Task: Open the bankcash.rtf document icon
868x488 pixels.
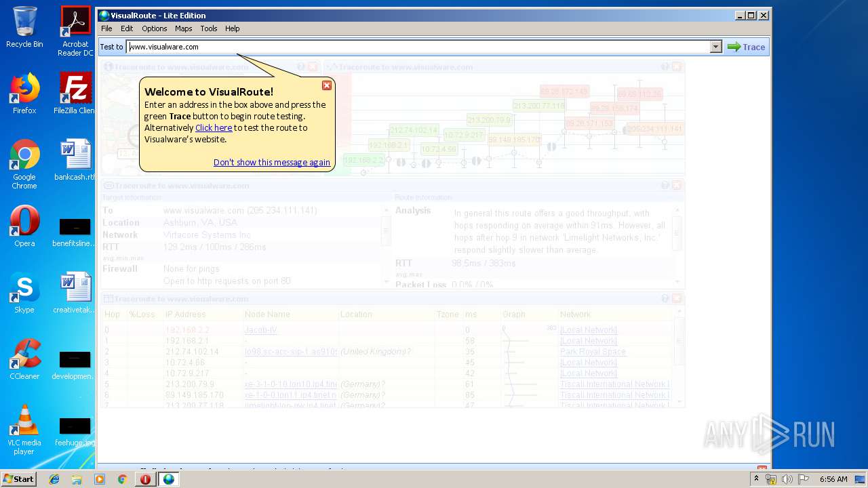Action: (x=75, y=160)
